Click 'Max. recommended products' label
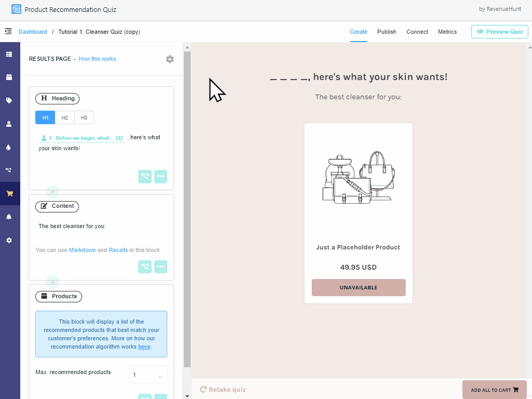The image size is (532, 399). click(73, 372)
